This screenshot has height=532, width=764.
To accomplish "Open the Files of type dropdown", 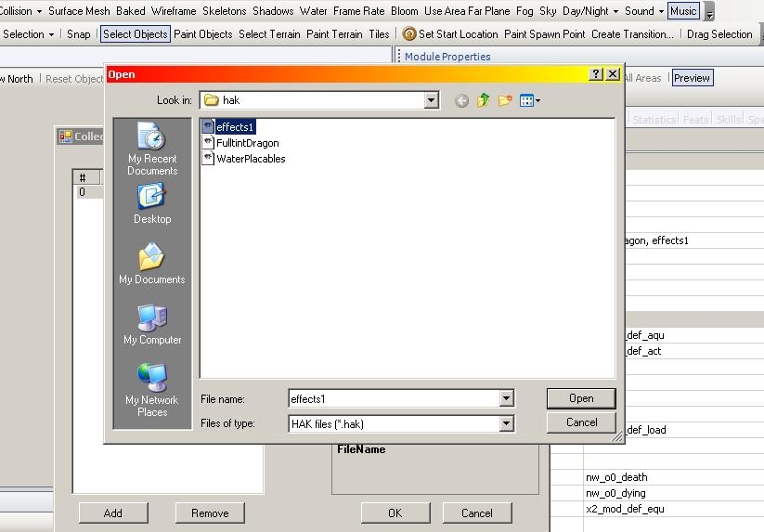I will tap(506, 423).
